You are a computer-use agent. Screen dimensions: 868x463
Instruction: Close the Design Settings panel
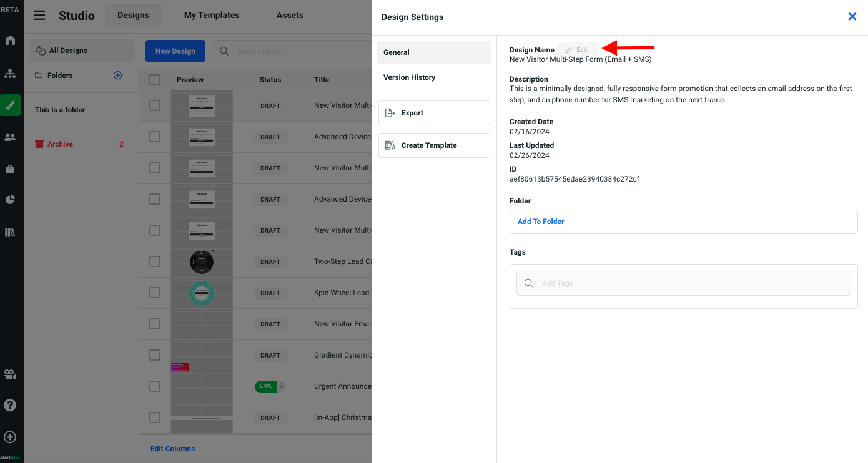[852, 17]
